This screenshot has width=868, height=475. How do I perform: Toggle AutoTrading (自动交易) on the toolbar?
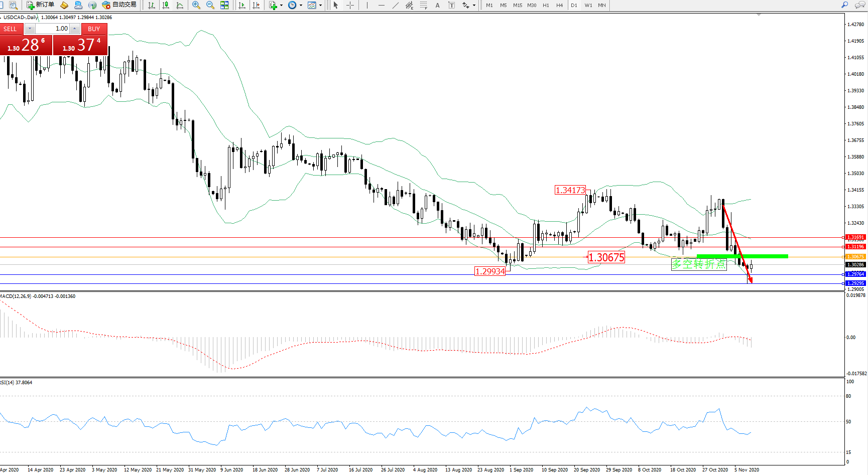tap(119, 5)
